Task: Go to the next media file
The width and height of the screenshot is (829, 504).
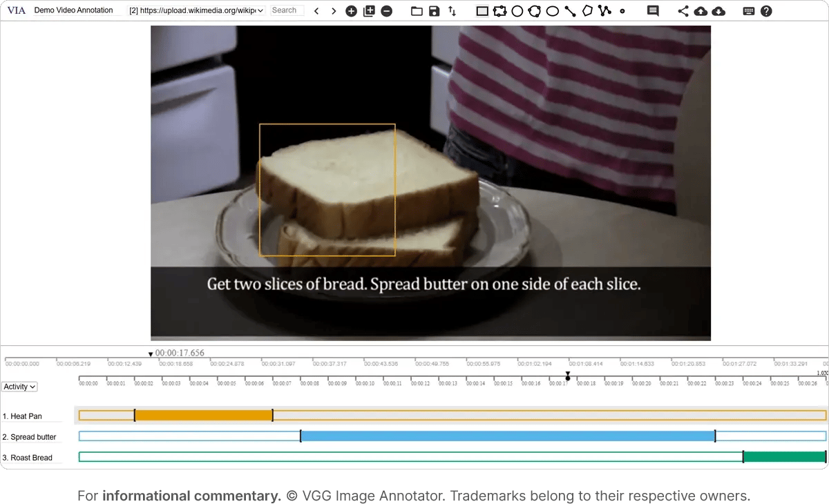Action: (x=332, y=10)
